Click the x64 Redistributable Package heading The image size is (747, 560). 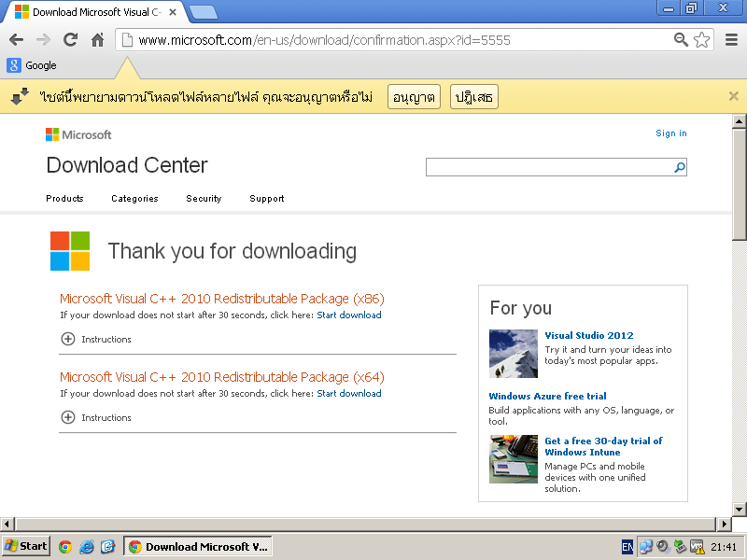222,377
